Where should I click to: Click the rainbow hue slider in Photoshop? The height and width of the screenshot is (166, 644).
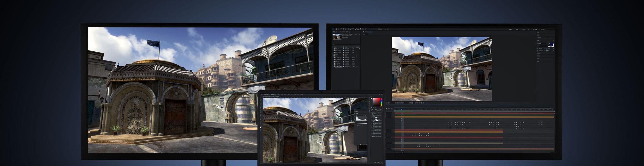(382, 102)
